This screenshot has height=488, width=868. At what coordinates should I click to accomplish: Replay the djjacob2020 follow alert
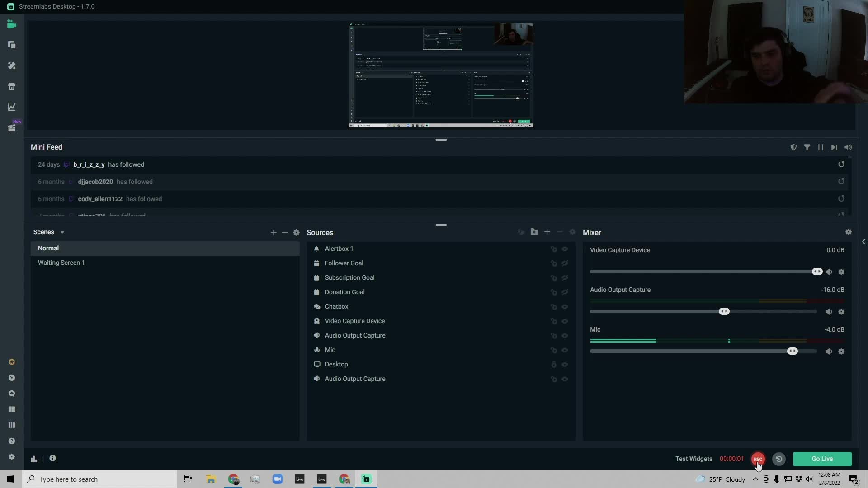click(x=841, y=182)
